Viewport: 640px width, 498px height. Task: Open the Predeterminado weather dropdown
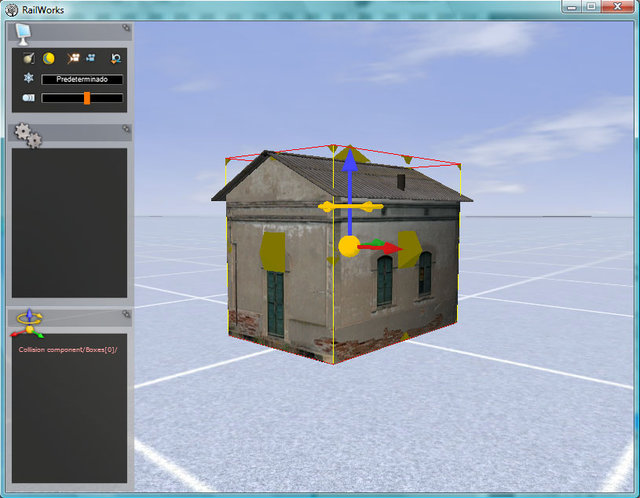point(82,79)
